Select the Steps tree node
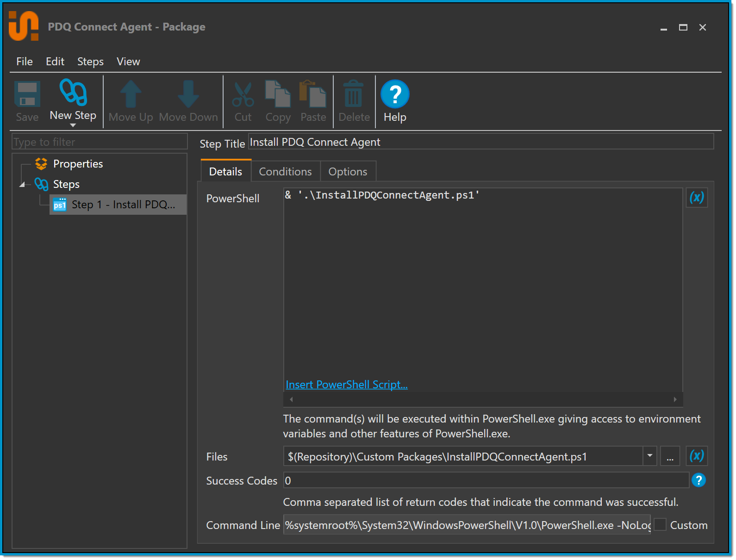The image size is (736, 560). tap(66, 184)
